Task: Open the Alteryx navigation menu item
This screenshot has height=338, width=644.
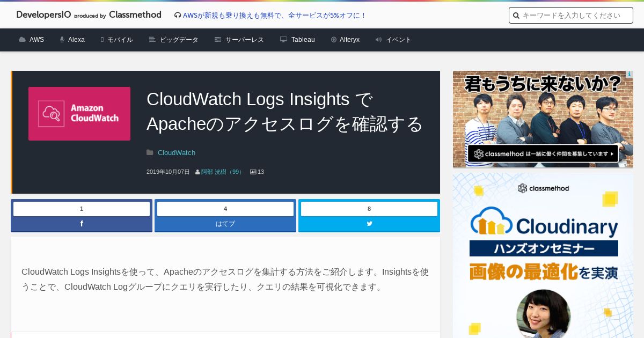Action: click(x=350, y=40)
